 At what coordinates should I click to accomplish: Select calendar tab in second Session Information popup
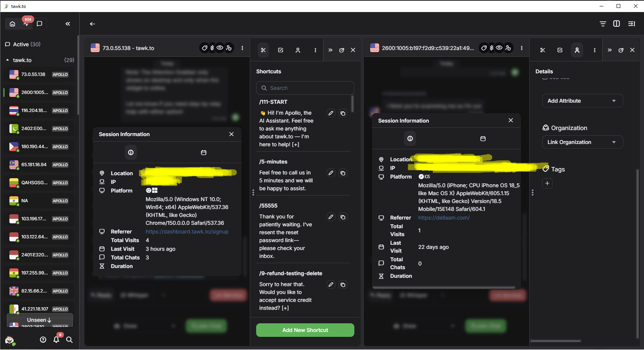[x=483, y=139]
